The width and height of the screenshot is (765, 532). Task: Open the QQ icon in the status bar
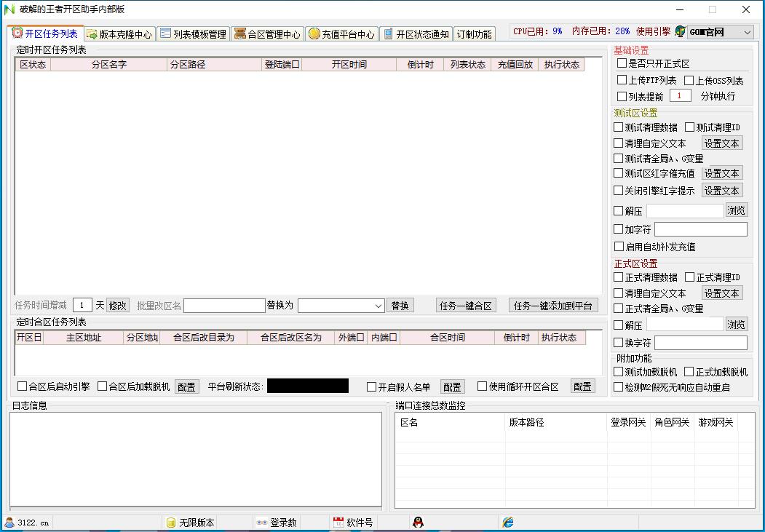[x=416, y=522]
